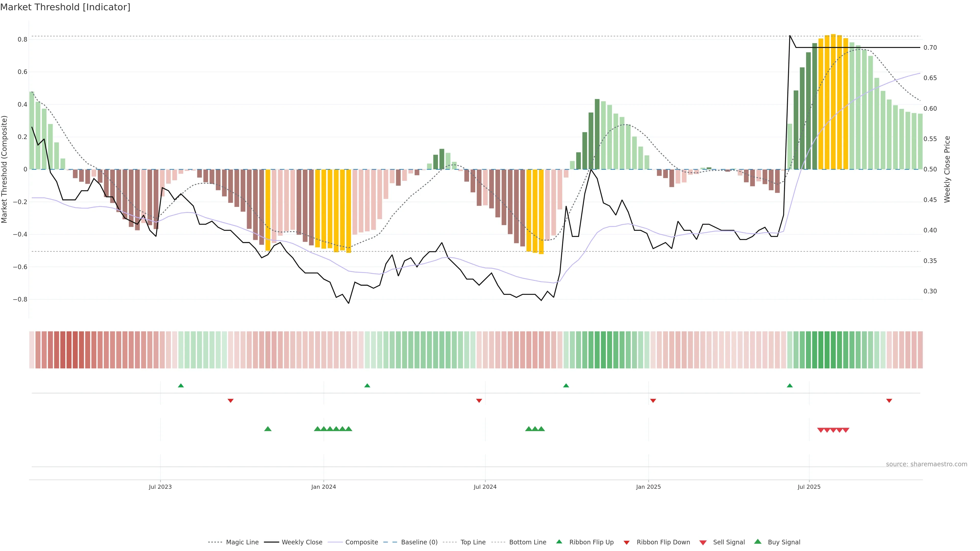Viewport: 980px width, 551px height.
Task: Click the Sell Signal legend triangle
Action: point(703,542)
